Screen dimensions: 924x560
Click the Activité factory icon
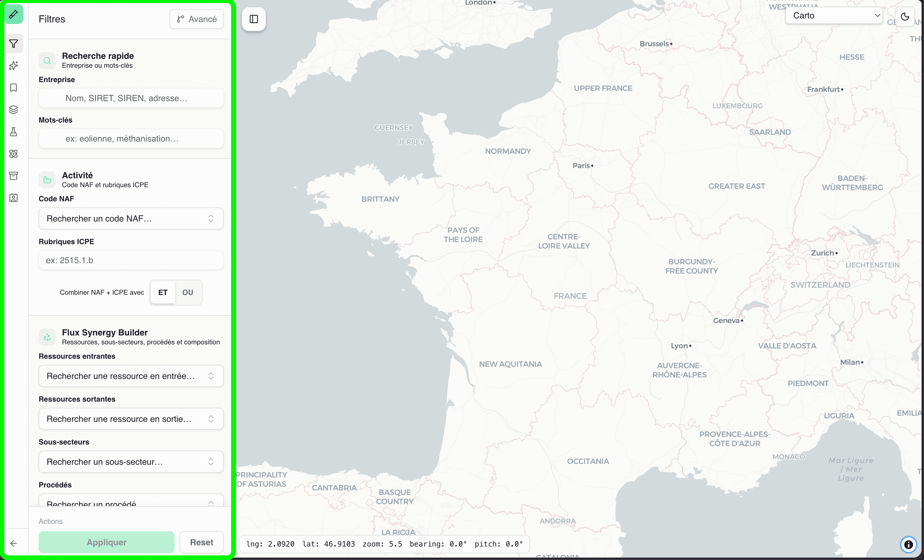coord(47,180)
